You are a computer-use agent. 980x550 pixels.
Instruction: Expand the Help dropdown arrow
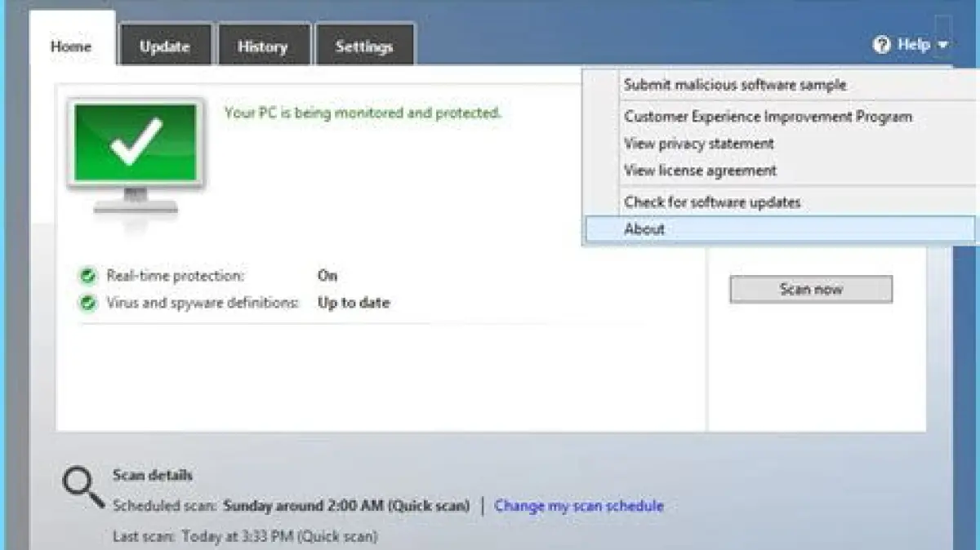[x=943, y=46]
